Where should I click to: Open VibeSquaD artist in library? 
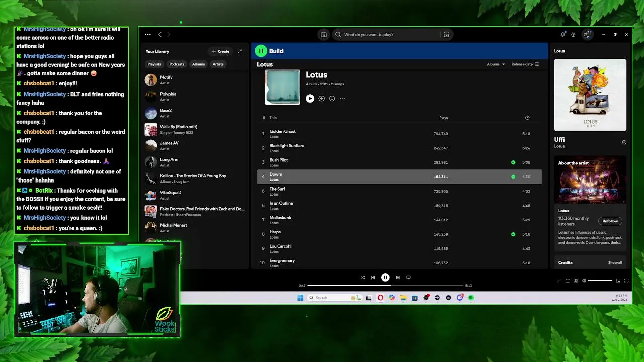(x=194, y=195)
